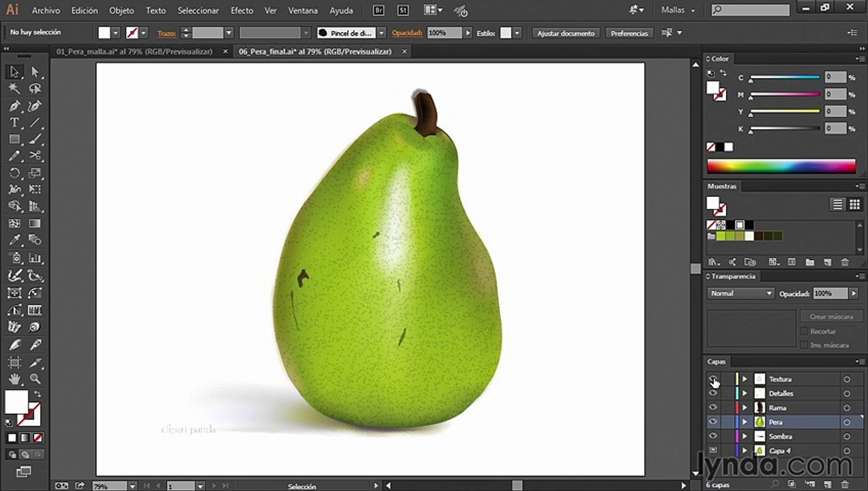Click the M magenta value field
This screenshot has height=491, width=868.
(x=835, y=94)
